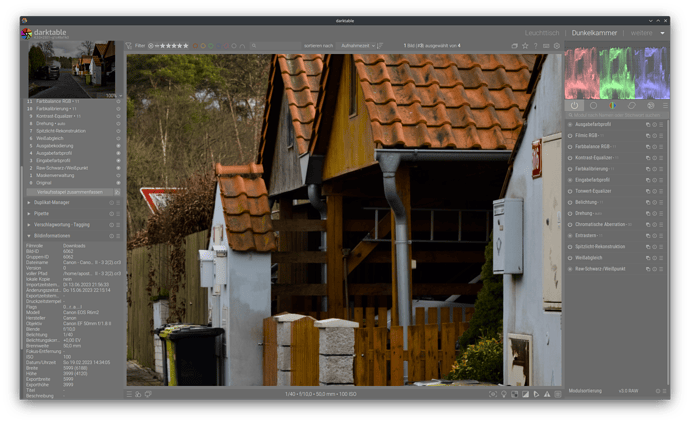Screen dimensions: 690x423
Task: Disable the Tonwert-Equalizer module
Action: coord(571,191)
